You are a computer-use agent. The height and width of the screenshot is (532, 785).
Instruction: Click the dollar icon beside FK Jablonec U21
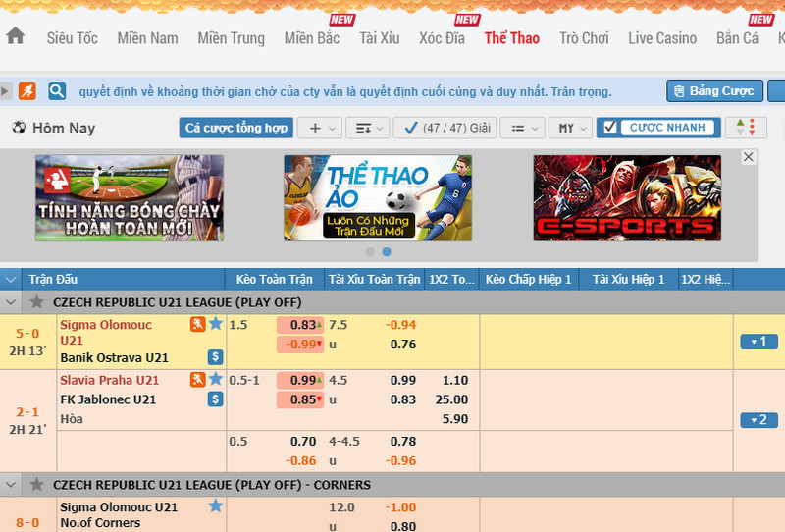(215, 399)
